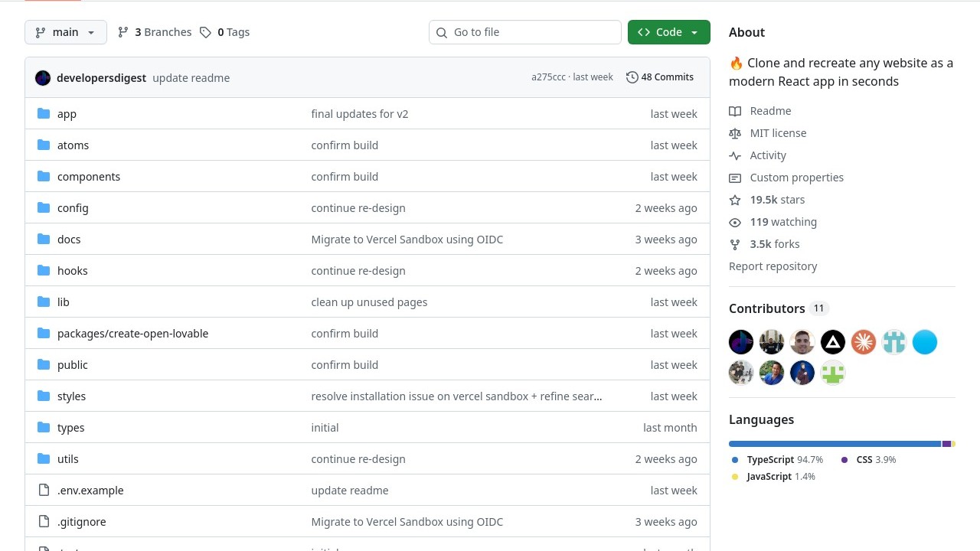
Task: Click the fork icon beside 3.5k forks
Action: [x=735, y=244]
